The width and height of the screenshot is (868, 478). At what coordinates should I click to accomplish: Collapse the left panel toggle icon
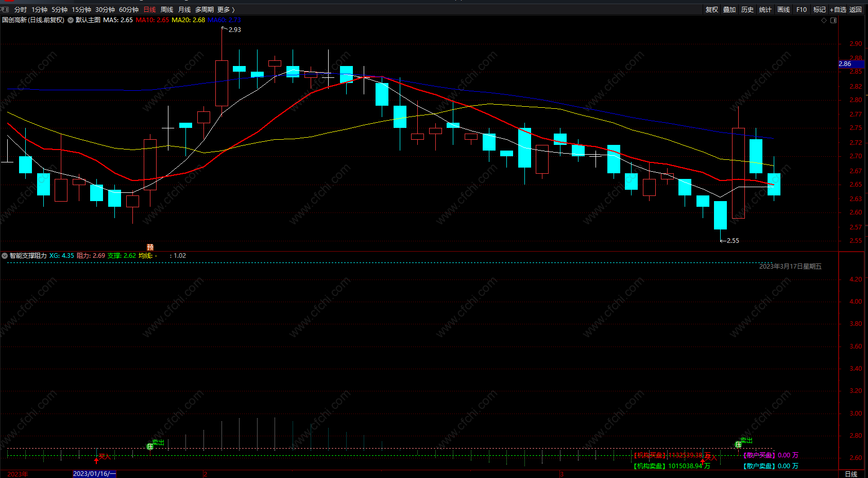(5, 9)
